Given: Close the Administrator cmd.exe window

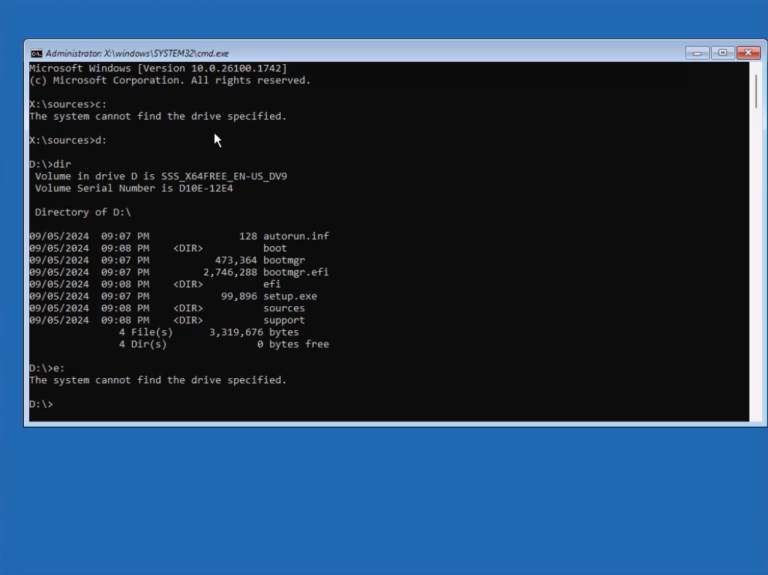Looking at the screenshot, I should pos(748,53).
